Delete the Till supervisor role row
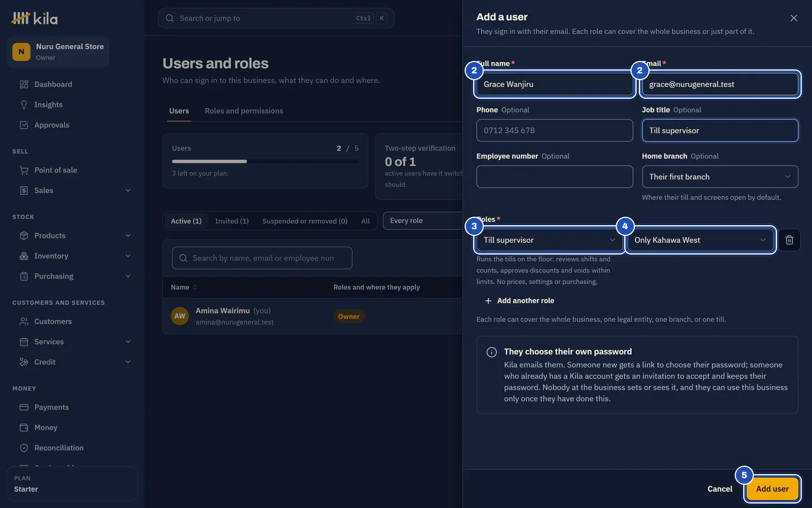812x508 pixels. coord(789,240)
